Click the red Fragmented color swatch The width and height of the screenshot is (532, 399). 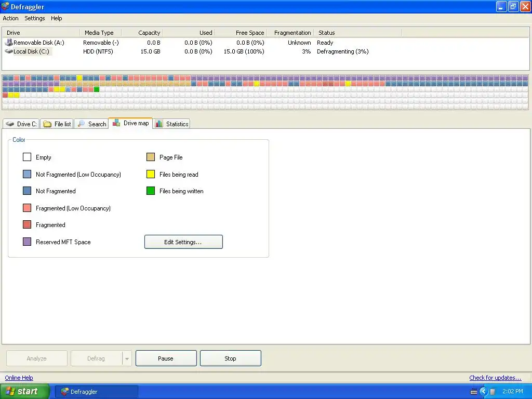click(27, 224)
